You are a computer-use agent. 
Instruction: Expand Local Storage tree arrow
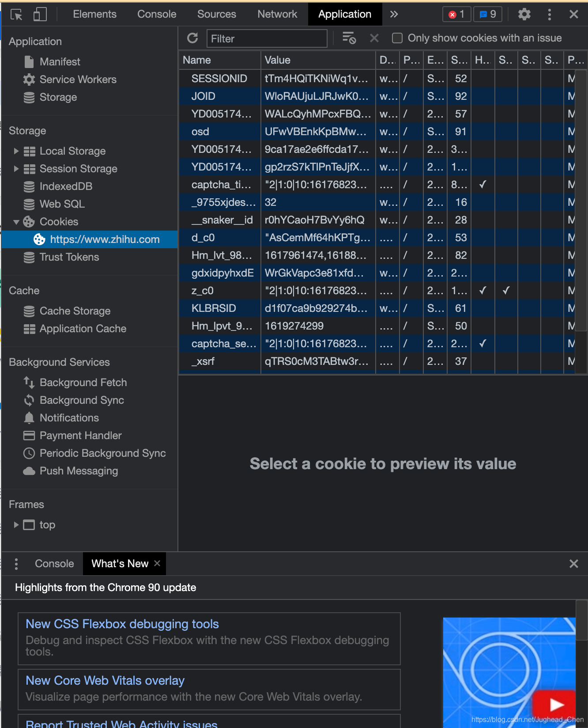[16, 151]
